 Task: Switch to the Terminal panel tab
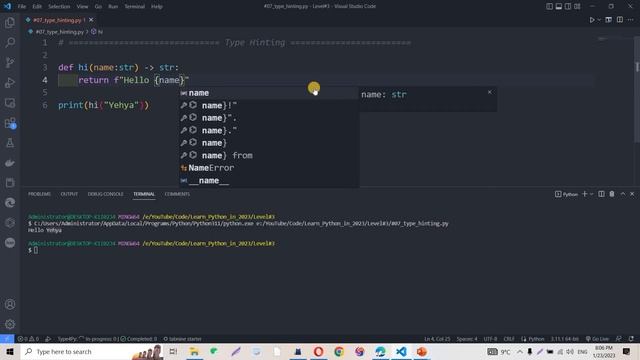click(144, 194)
